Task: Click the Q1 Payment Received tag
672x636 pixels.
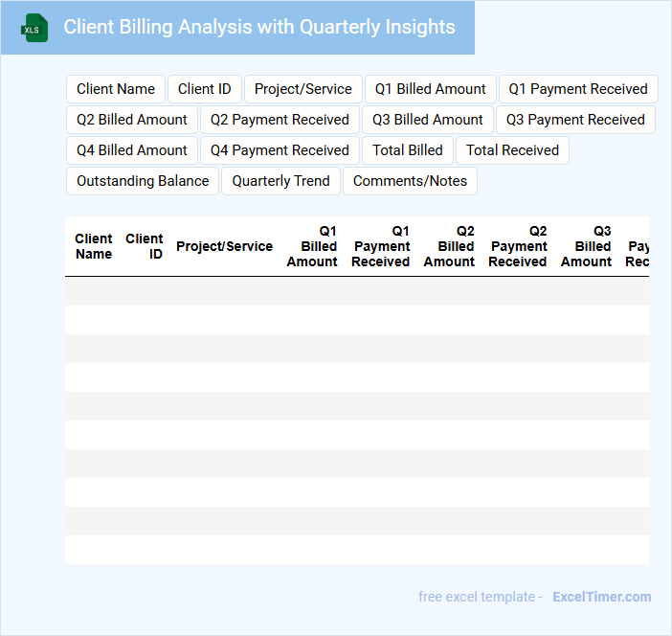Action: (x=578, y=89)
